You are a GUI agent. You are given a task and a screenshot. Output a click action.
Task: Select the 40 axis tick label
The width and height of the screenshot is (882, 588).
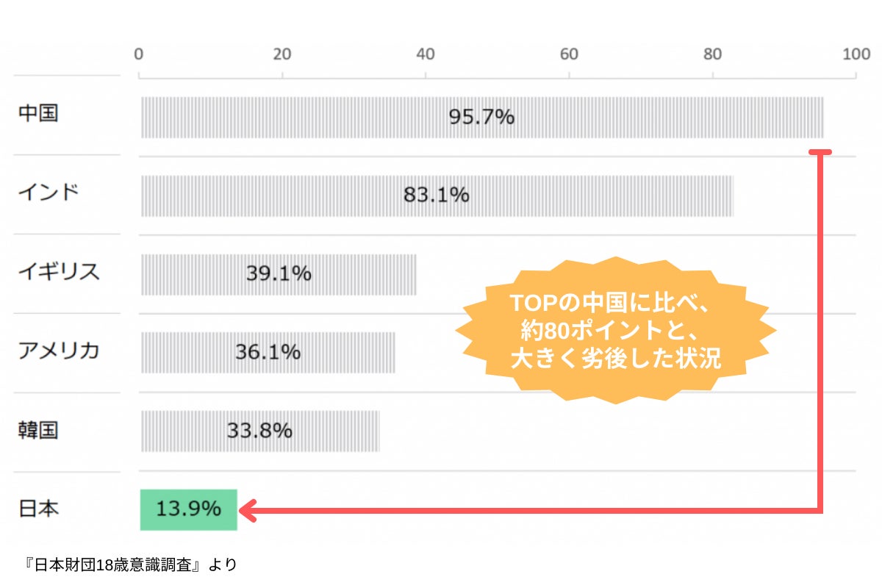pyautogui.click(x=426, y=54)
